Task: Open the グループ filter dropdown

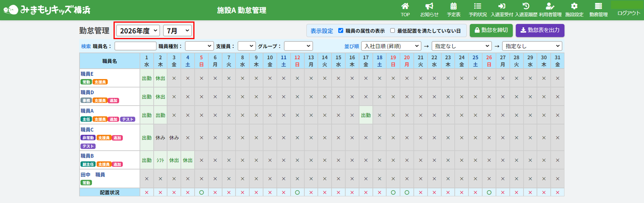Action: click(298, 46)
